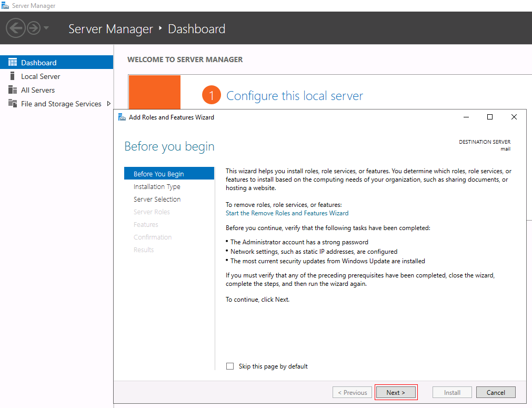Click the Dashboard breadcrumb title
The image size is (532, 408).
click(196, 29)
